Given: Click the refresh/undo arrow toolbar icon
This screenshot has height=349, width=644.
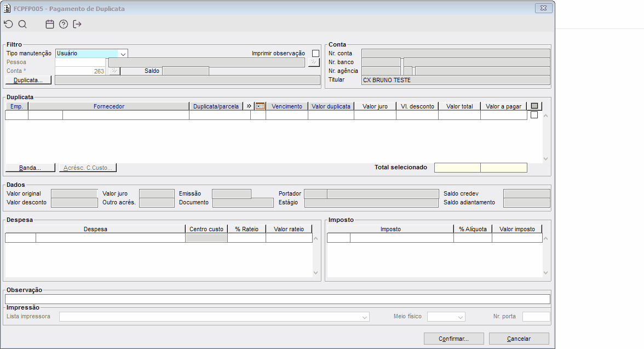Looking at the screenshot, I should pos(8,24).
